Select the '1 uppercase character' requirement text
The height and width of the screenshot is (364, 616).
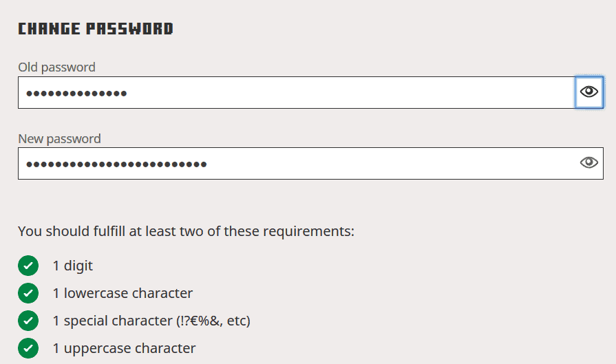pyautogui.click(x=125, y=348)
